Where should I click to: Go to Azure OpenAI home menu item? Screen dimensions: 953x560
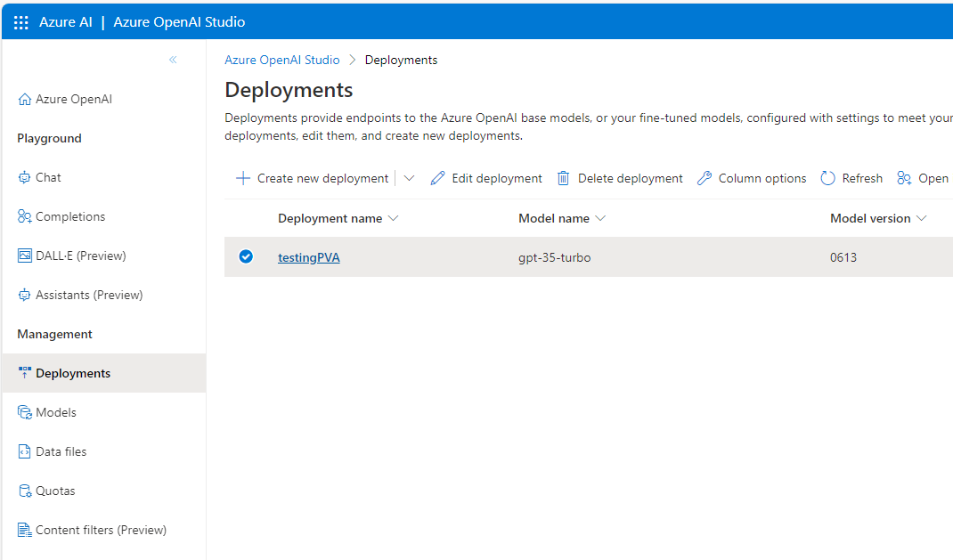104,99
